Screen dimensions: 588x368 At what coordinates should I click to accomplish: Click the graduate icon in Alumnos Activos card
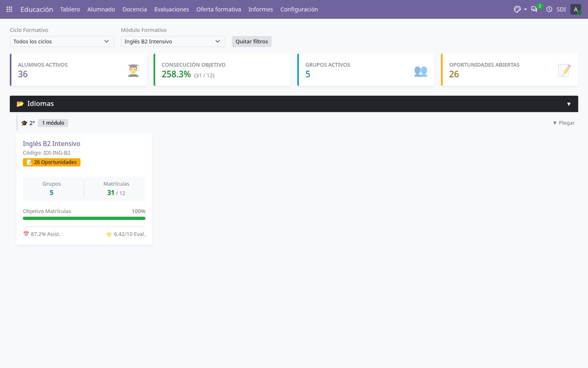(133, 70)
